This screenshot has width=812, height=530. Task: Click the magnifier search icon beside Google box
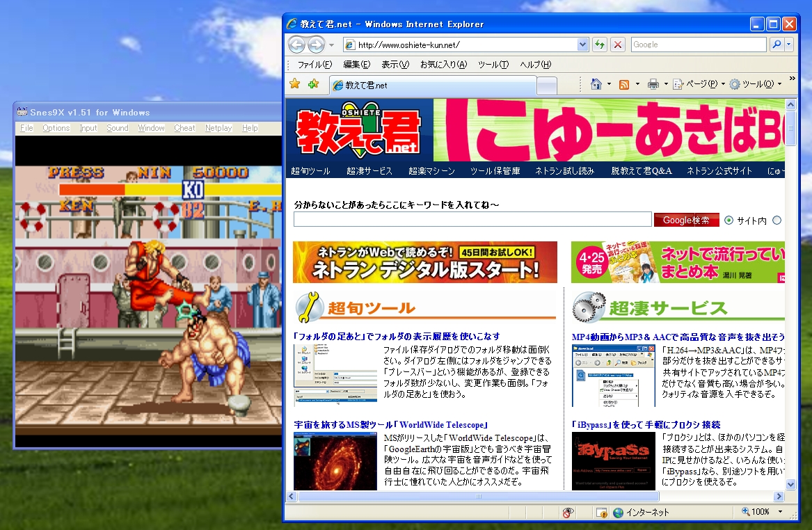777,45
